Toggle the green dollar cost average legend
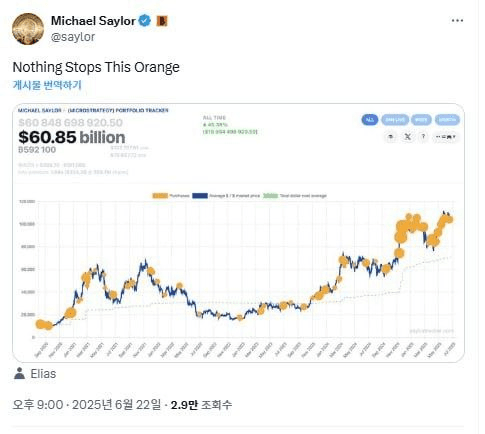Screen dimensions: 485x434 click(270, 196)
